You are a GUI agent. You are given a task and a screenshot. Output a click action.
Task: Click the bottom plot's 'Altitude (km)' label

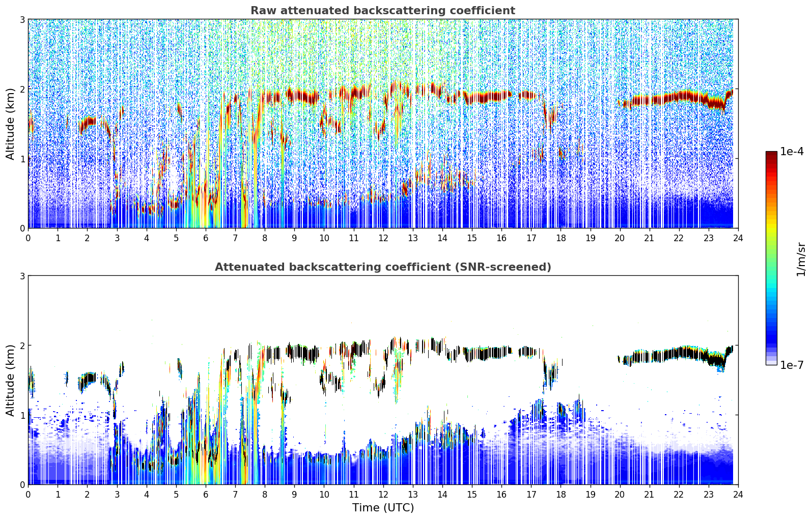(10, 380)
